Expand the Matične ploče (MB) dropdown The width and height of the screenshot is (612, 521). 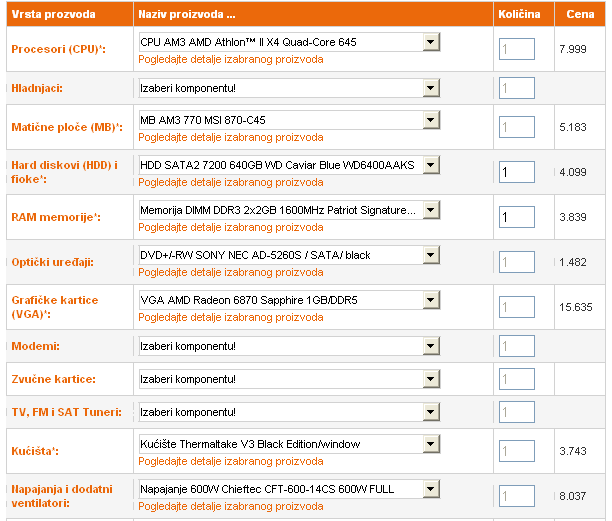(x=289, y=120)
